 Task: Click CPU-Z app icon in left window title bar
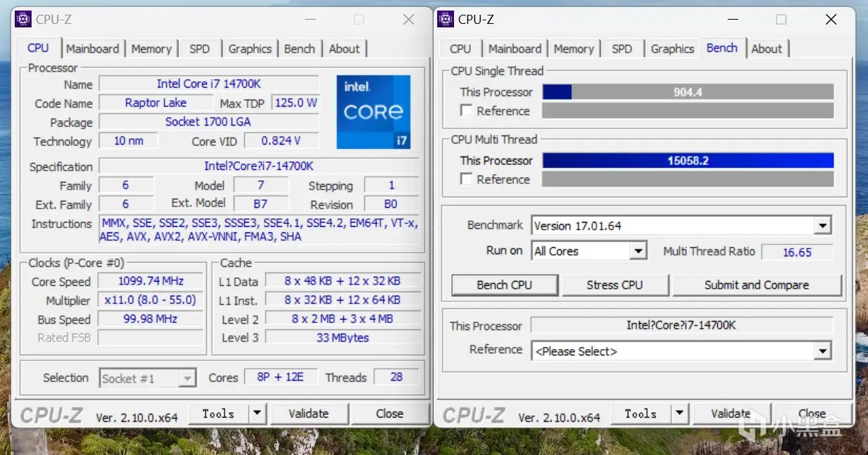tap(23, 19)
